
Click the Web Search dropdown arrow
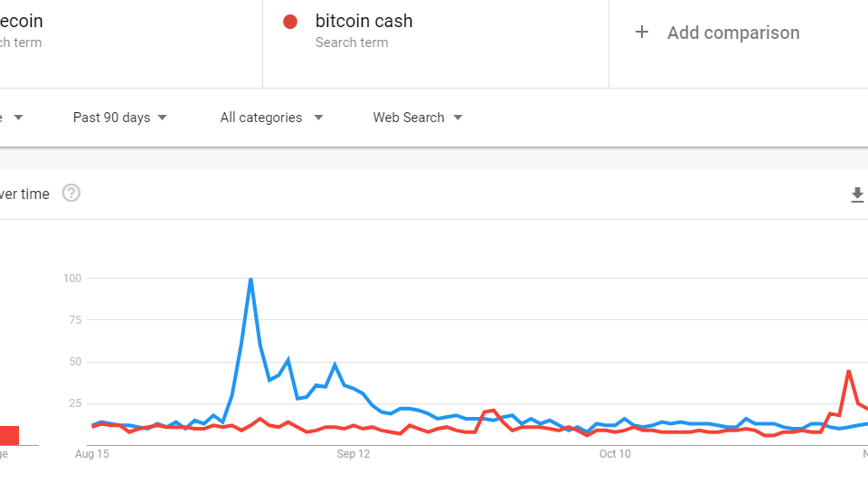coord(458,118)
